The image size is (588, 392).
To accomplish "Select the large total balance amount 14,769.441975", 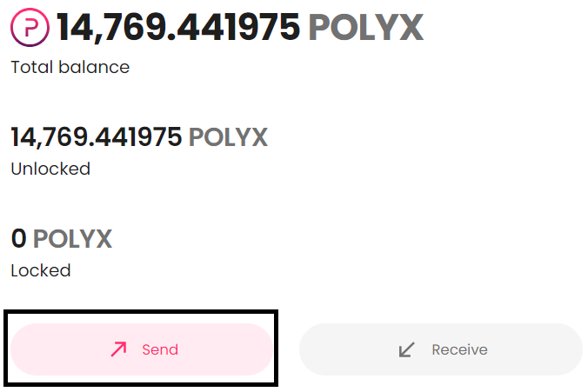I will (177, 28).
